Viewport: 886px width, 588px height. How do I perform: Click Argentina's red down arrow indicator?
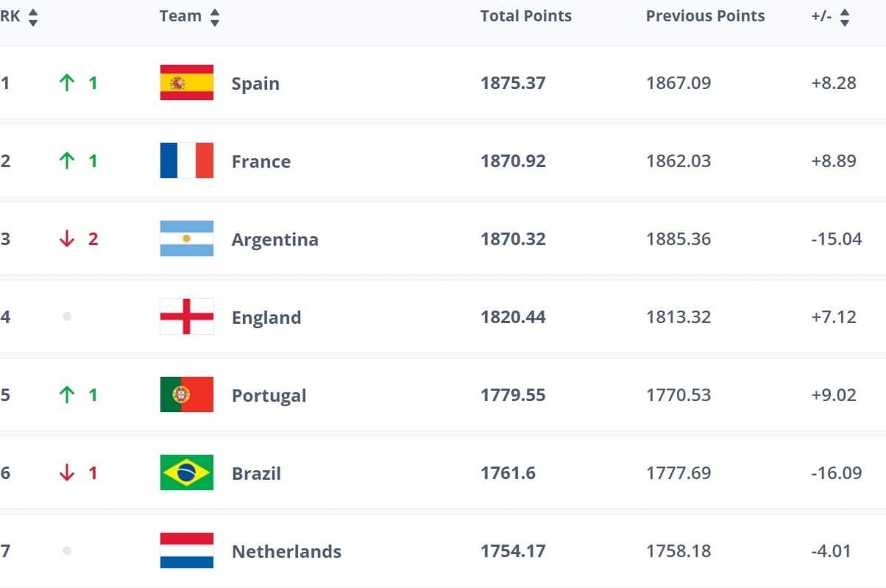[x=67, y=239]
